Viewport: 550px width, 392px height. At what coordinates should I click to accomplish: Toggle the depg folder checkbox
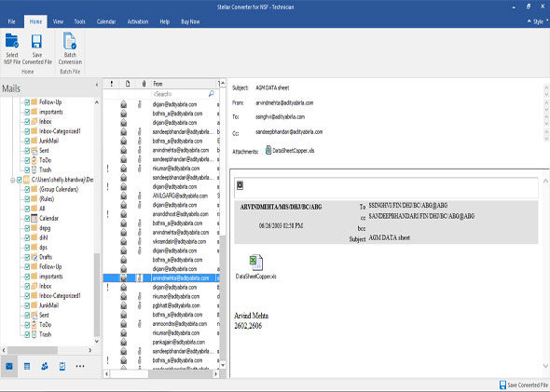pos(27,228)
